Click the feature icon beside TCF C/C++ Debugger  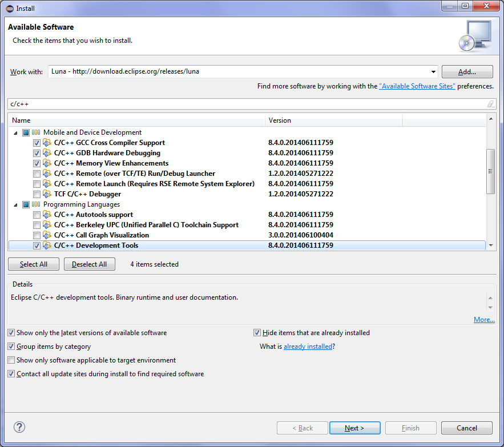tap(47, 194)
